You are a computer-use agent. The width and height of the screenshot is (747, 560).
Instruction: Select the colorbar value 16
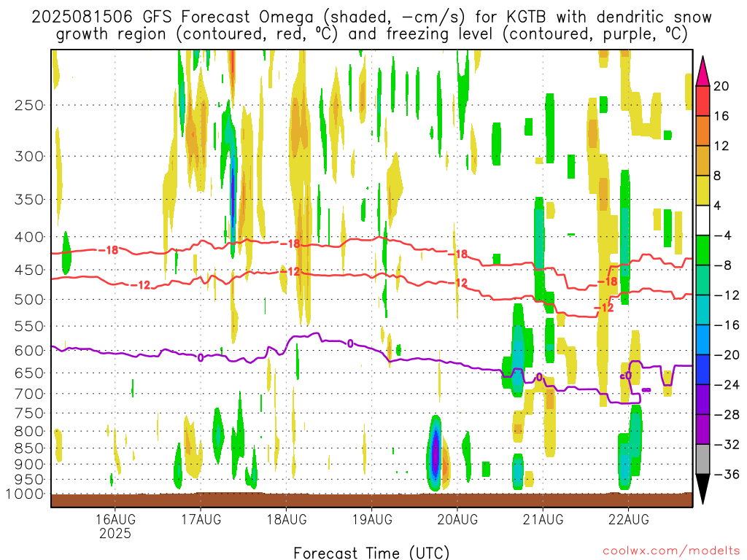click(721, 116)
